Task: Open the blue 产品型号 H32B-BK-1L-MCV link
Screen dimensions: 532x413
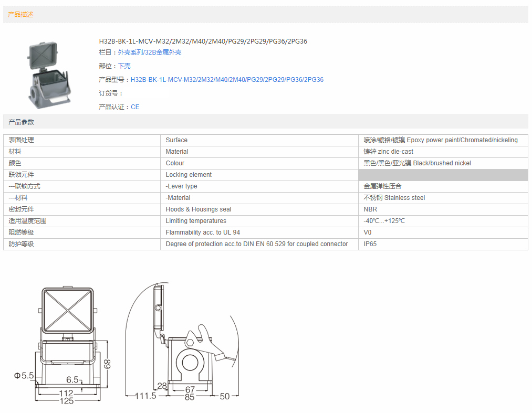Action: 227,80
